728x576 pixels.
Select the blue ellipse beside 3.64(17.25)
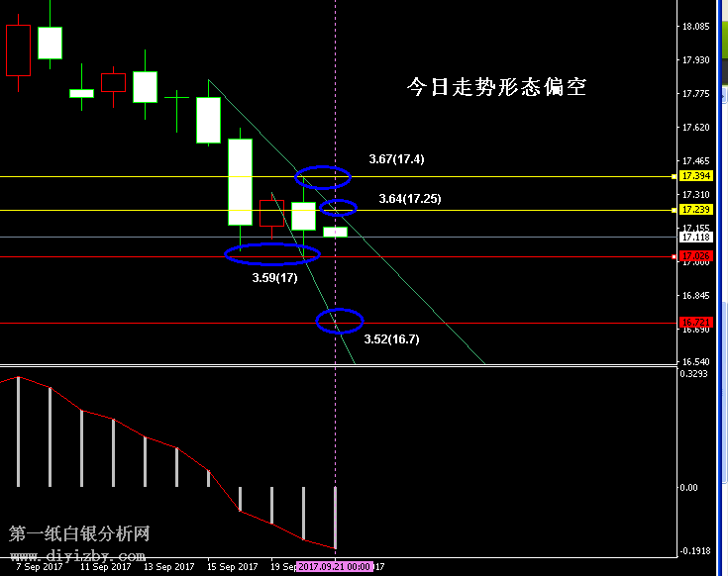(338, 208)
